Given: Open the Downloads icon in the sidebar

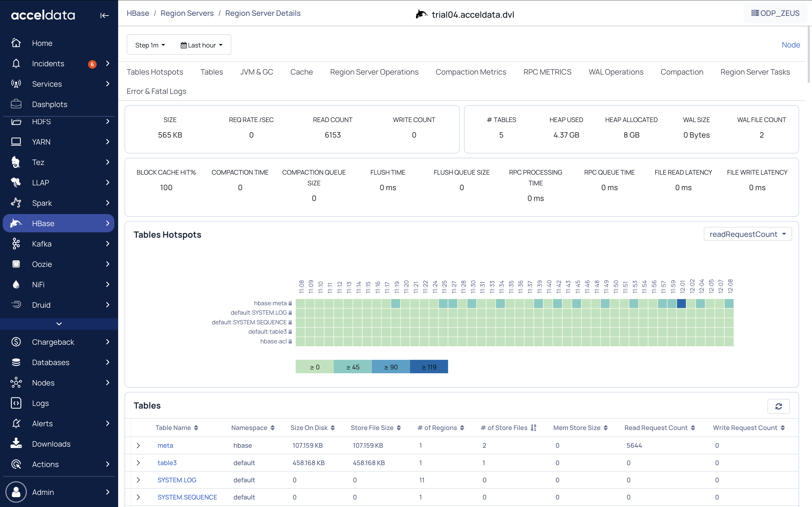Looking at the screenshot, I should 16,444.
